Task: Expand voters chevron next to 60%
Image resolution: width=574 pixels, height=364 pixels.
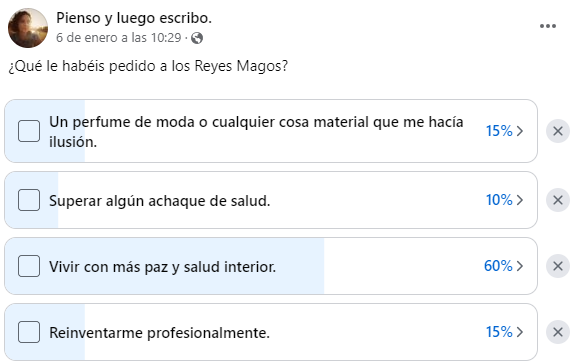Action: (520, 266)
